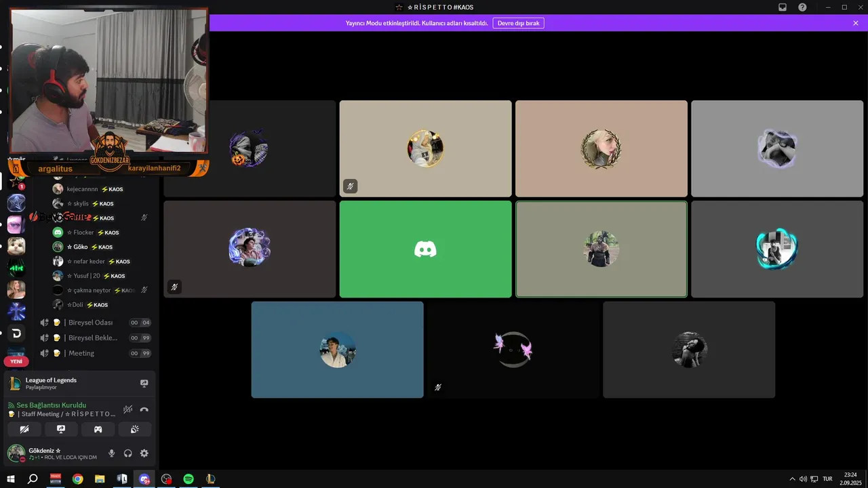Toggle the camera off button in voice panel
This screenshot has width=868, height=488.
coord(24,429)
